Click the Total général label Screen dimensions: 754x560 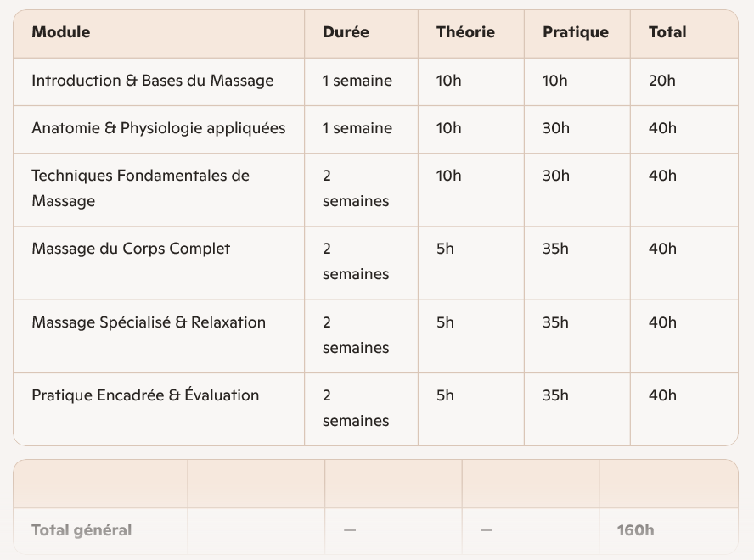pos(82,530)
